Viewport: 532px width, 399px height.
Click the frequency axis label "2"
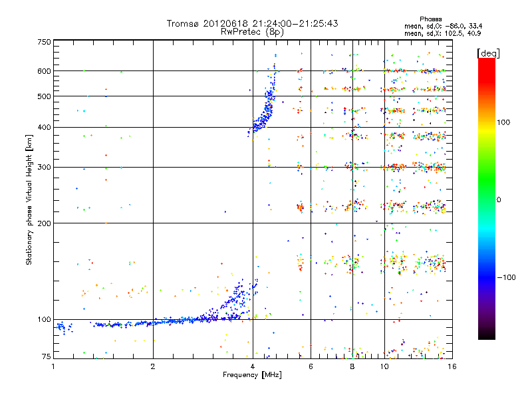(x=153, y=366)
